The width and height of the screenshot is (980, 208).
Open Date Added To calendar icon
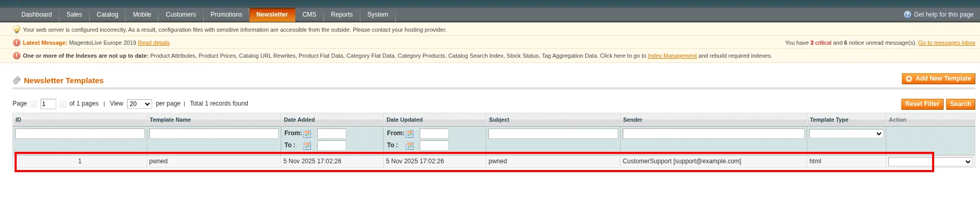tap(307, 146)
